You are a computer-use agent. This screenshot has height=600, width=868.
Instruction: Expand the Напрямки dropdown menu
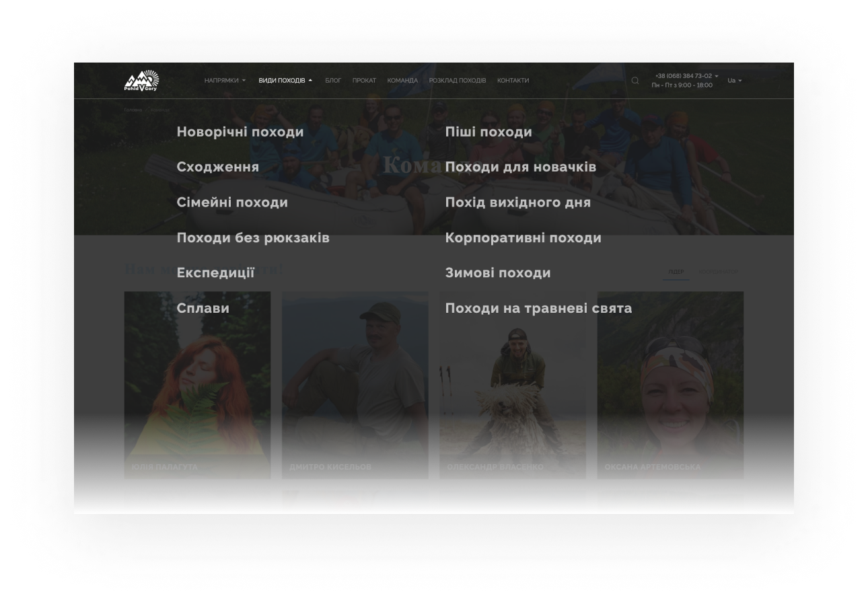coord(225,81)
